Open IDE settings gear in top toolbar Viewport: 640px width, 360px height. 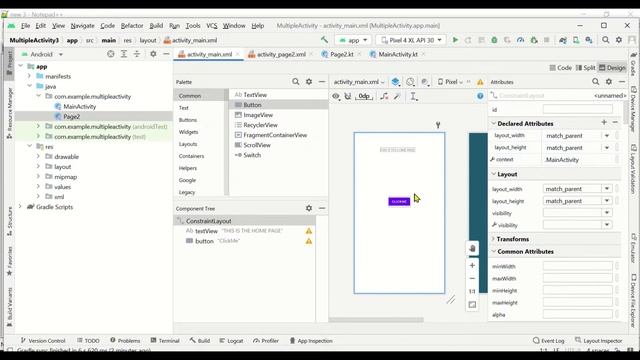point(619,40)
